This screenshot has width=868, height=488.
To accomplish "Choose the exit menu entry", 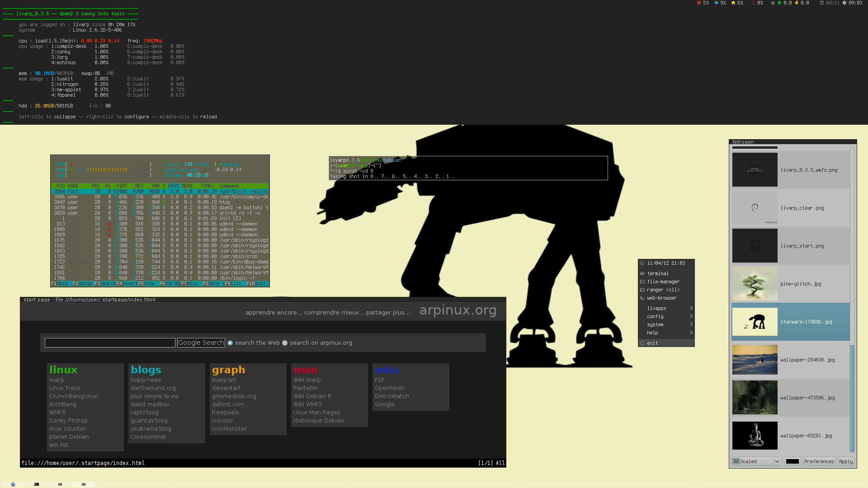I will tap(666, 343).
